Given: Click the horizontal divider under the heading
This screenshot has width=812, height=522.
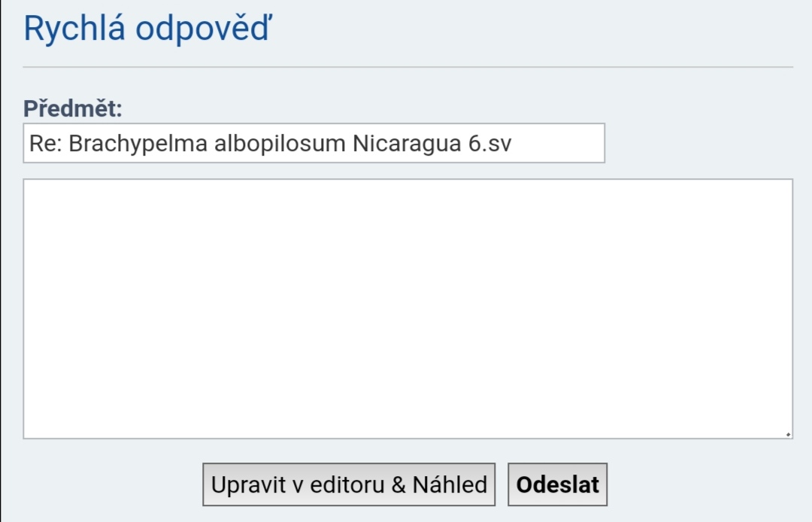Looking at the screenshot, I should tap(408, 67).
